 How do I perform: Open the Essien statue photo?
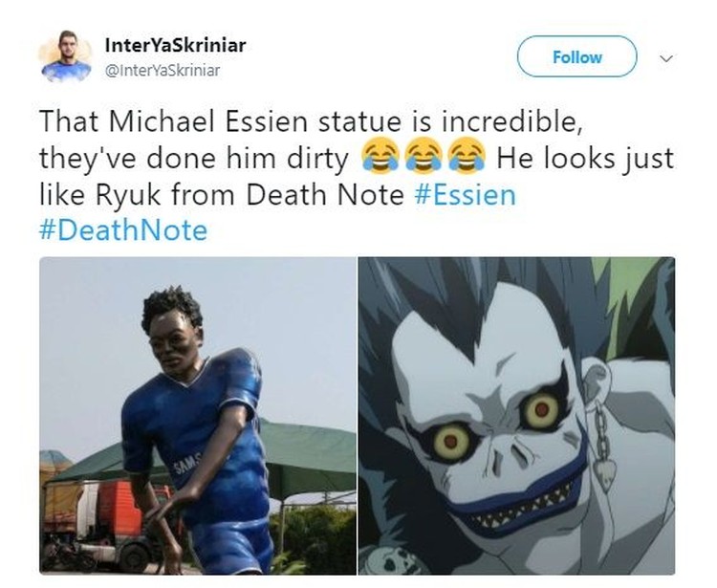[x=198, y=416]
